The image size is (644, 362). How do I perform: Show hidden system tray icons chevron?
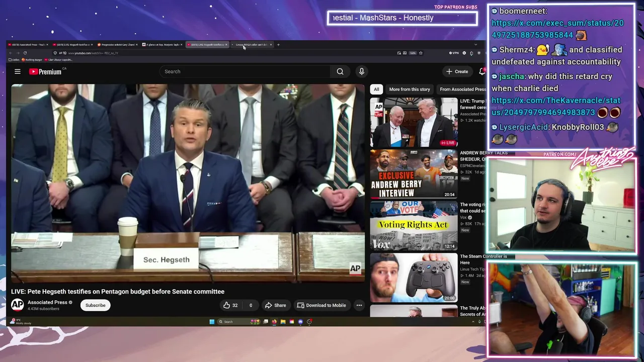point(472,322)
